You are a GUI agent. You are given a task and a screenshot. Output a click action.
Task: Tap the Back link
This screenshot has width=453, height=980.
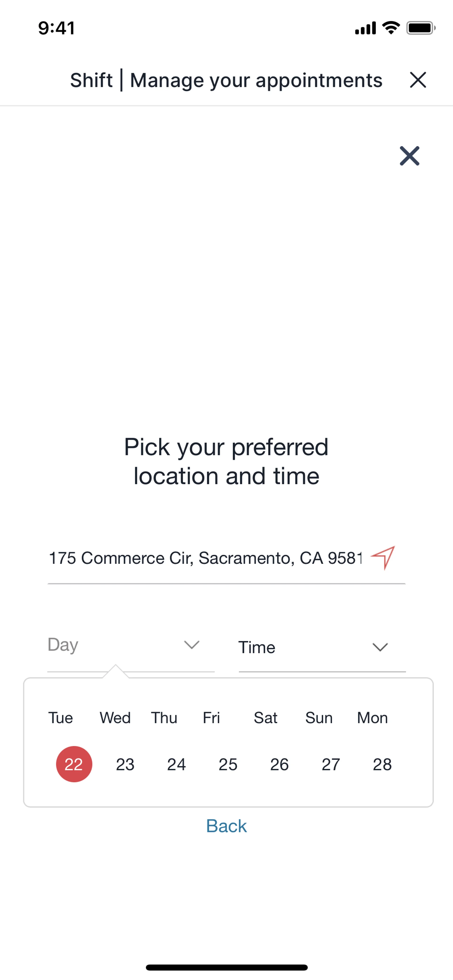coord(226,826)
